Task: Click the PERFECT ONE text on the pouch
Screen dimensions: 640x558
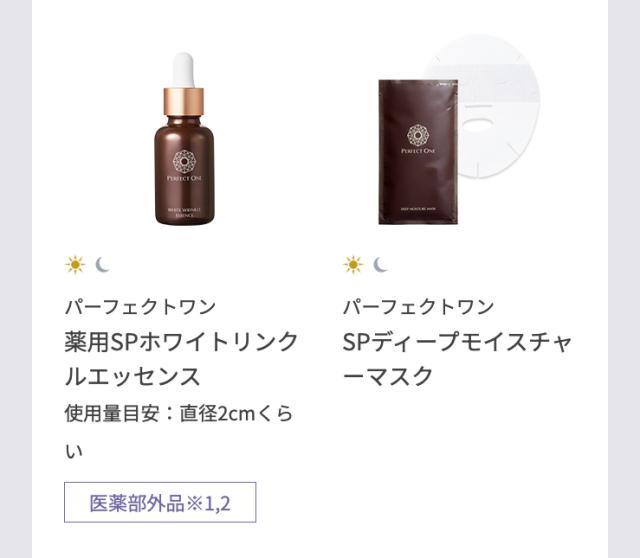Action: coord(418,151)
